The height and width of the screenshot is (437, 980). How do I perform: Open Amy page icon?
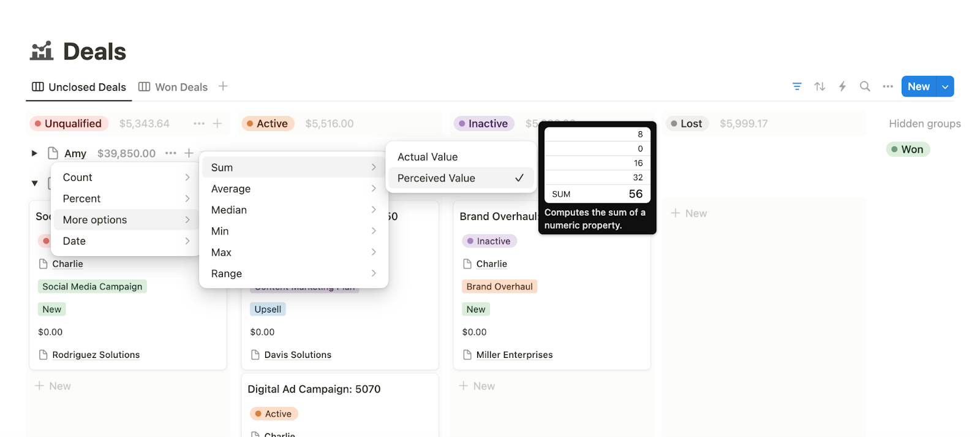coord(53,153)
